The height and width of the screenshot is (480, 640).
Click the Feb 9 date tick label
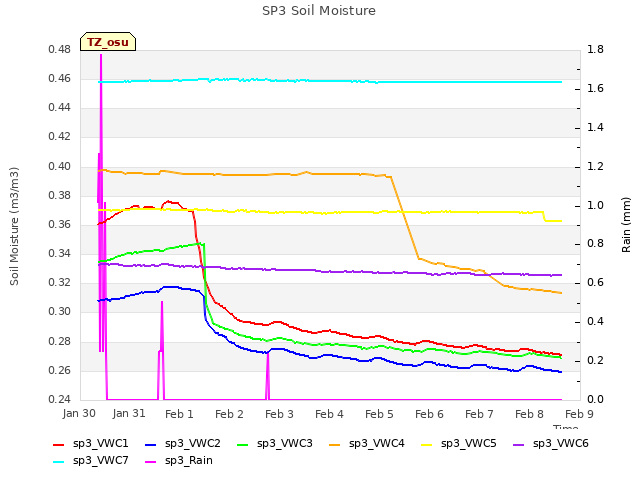point(579,414)
